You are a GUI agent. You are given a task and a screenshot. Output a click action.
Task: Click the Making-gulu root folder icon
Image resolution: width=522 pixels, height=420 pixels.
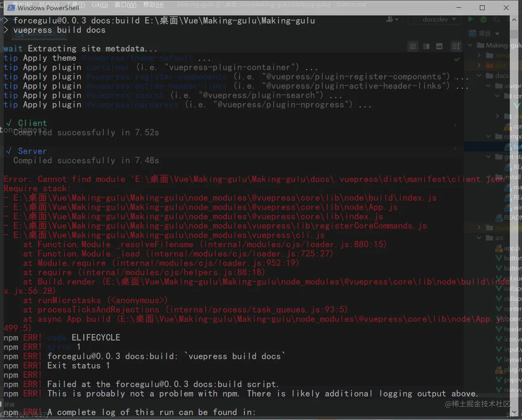(481, 45)
